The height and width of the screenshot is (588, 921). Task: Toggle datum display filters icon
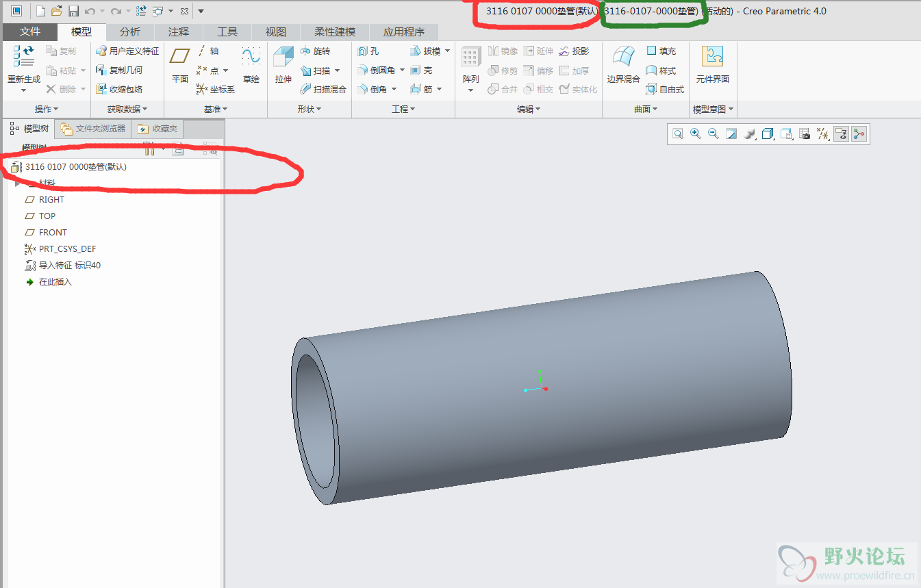tap(823, 134)
